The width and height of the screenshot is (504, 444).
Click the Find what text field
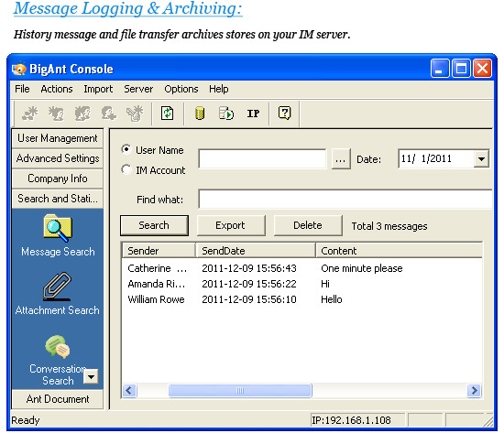[x=345, y=199]
